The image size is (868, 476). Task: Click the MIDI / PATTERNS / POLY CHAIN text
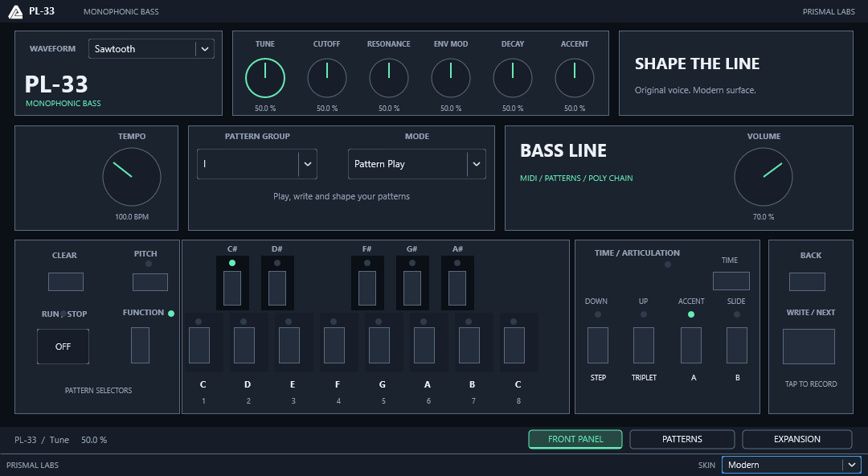[x=576, y=178]
